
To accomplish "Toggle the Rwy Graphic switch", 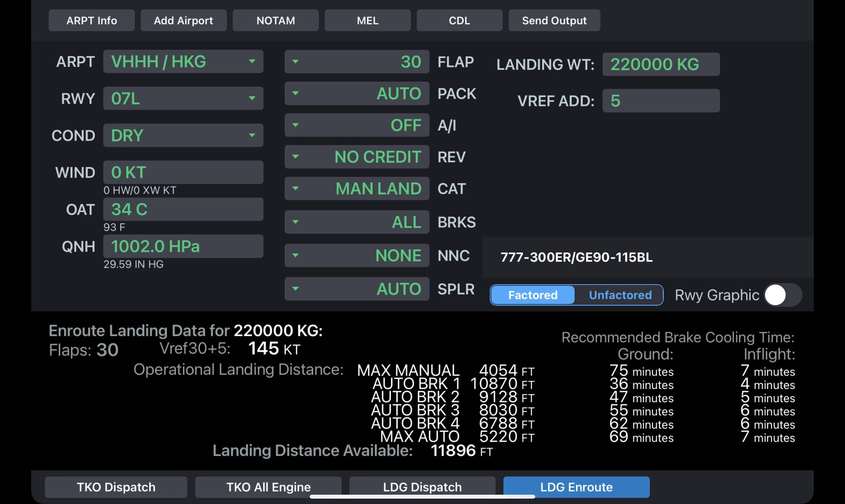I will pos(783,295).
